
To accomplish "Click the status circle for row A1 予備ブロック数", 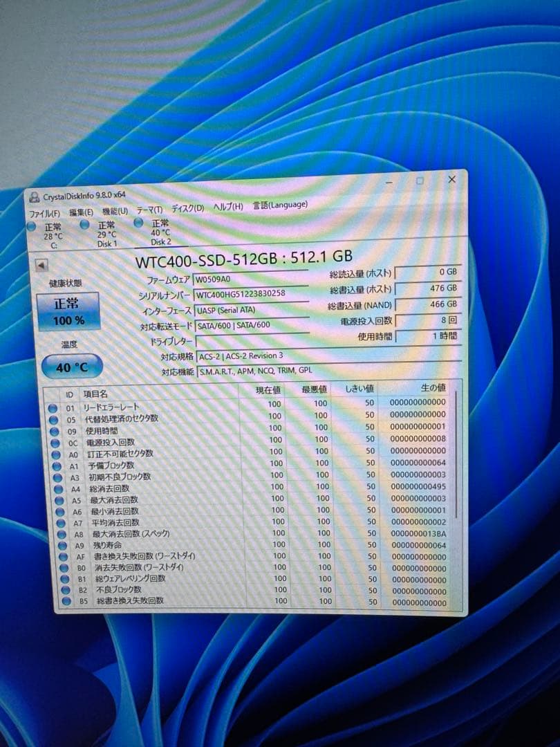I will click(x=57, y=466).
